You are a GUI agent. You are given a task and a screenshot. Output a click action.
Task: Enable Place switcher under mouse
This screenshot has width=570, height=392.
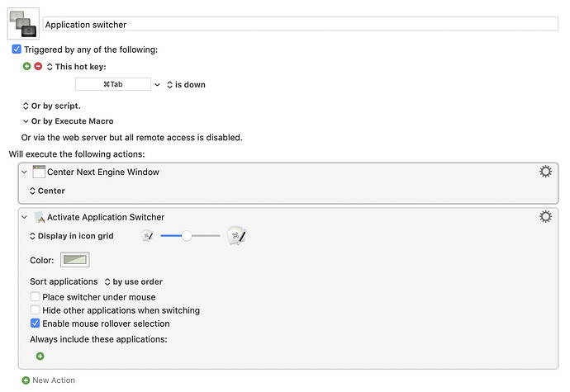pyautogui.click(x=35, y=297)
